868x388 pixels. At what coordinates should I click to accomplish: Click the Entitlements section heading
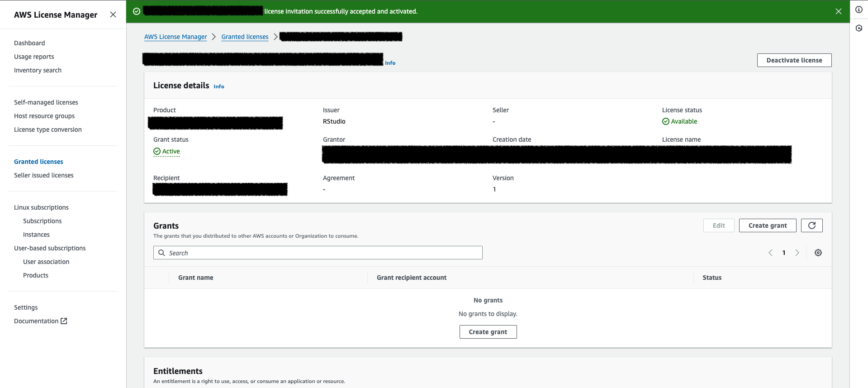pyautogui.click(x=178, y=371)
